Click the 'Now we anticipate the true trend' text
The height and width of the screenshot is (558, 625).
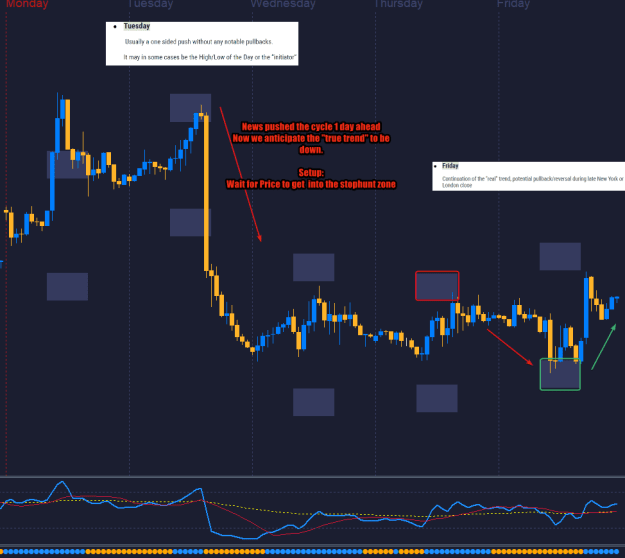pyautogui.click(x=311, y=144)
